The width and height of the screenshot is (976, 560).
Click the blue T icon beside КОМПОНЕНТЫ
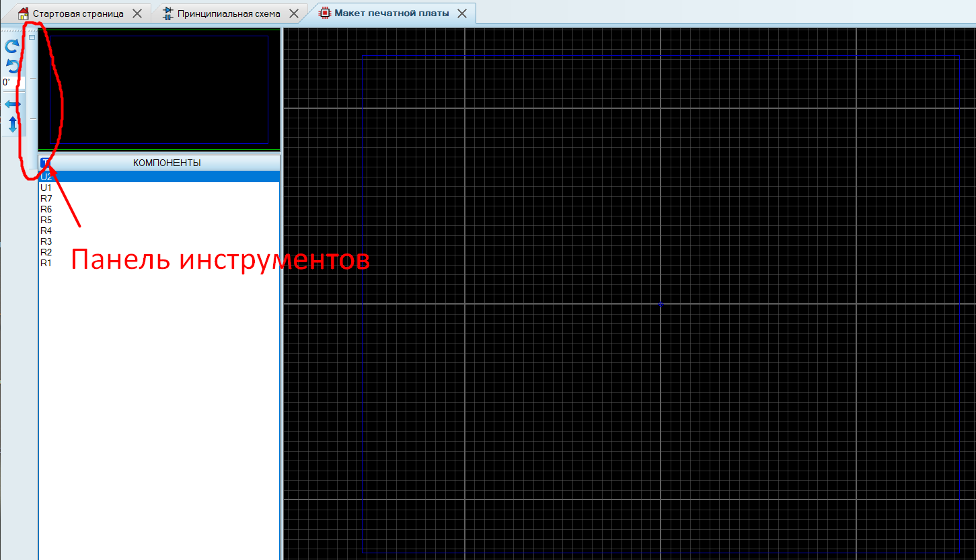[x=44, y=163]
